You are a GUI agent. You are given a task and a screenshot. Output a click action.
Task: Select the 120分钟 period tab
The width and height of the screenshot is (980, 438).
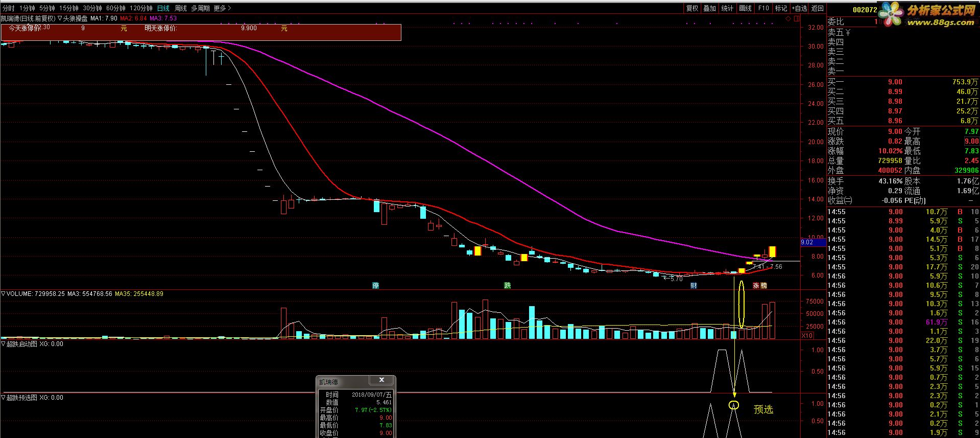[141, 8]
